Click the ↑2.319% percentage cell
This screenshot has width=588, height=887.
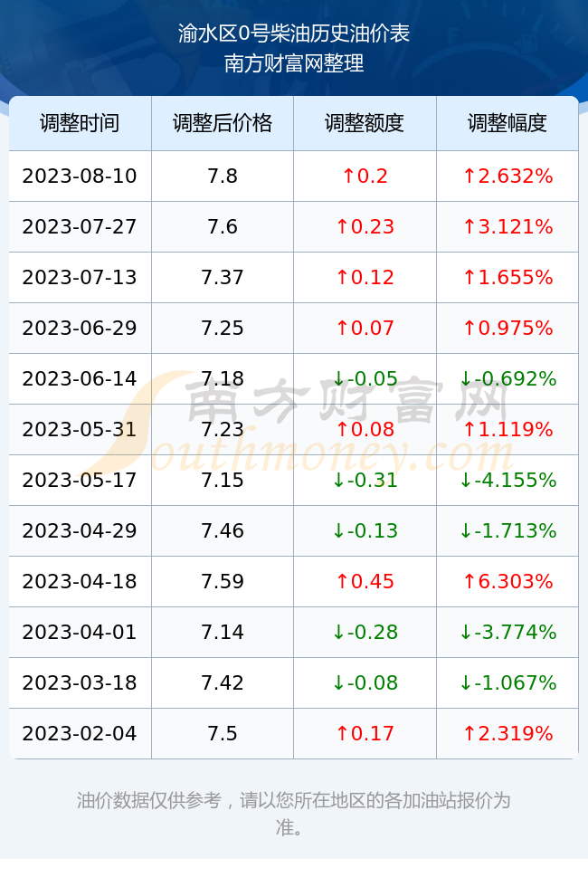pyautogui.click(x=507, y=734)
